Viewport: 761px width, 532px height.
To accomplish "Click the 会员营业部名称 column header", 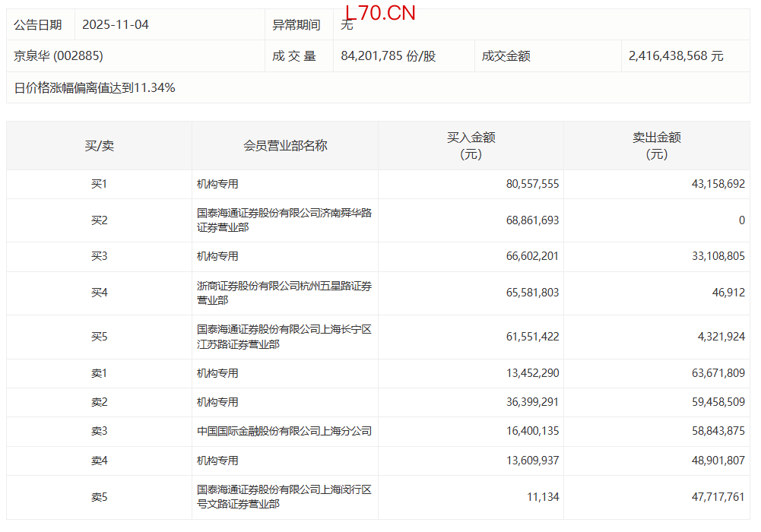I will 285,145.
